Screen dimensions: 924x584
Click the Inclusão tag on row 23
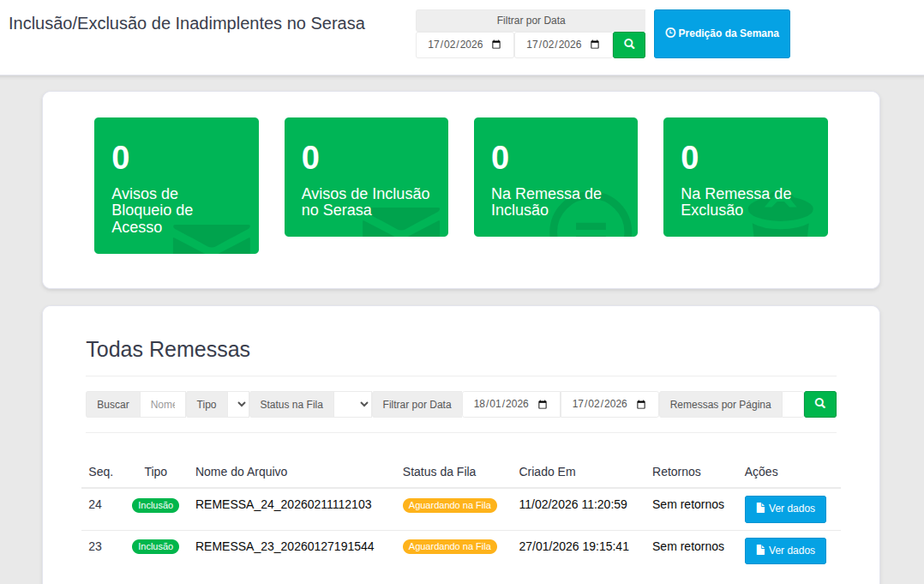155,546
